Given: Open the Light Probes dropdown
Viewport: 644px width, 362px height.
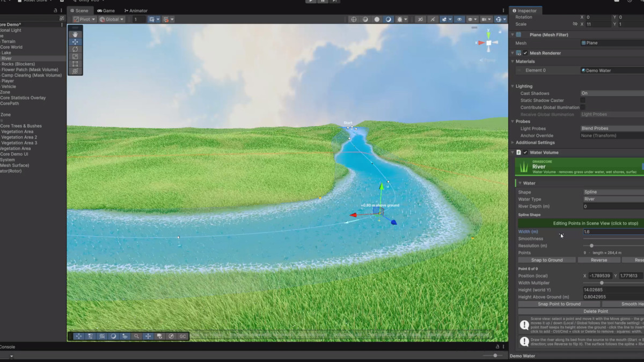Looking at the screenshot, I should tap(612, 129).
